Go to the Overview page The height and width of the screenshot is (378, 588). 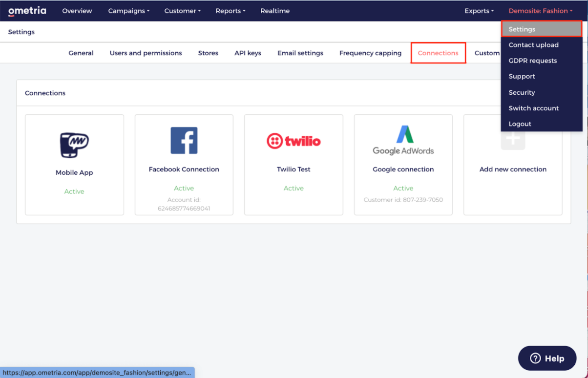[x=77, y=11]
